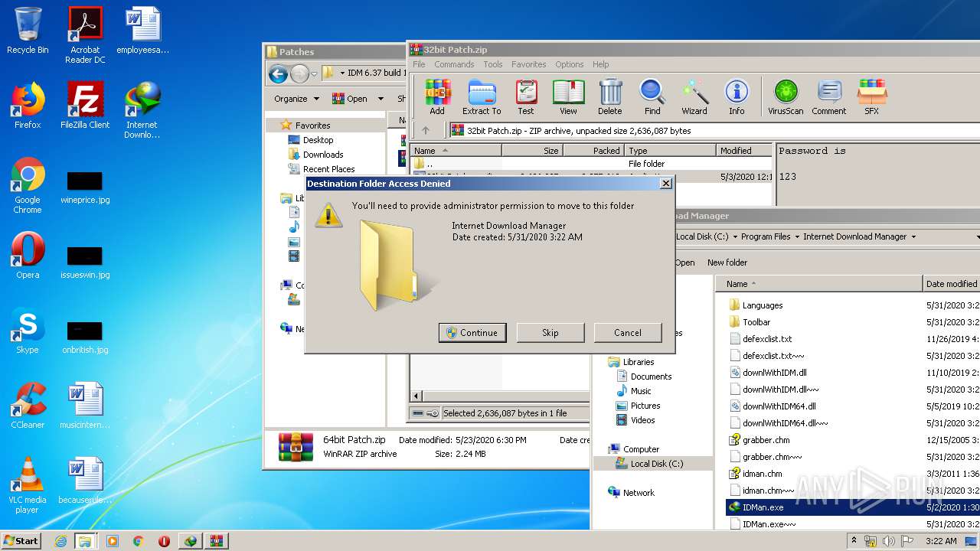Viewport: 980px width, 551px height.
Task: Click the Chrome icon in the taskbar
Action: coord(139,541)
